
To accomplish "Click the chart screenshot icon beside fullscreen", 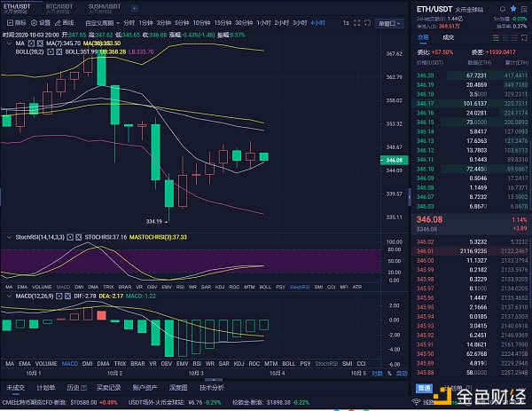I will tap(367, 23).
